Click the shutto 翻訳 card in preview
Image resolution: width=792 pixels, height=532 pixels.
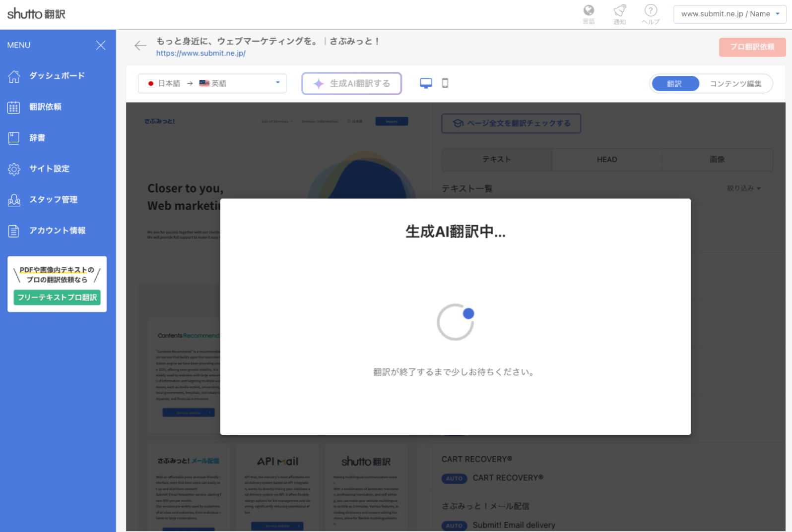click(x=366, y=487)
